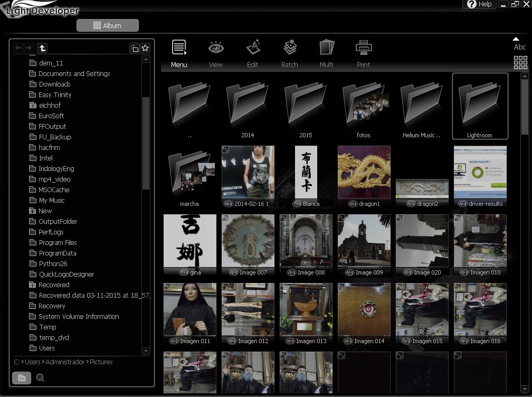Toggle the folder browse mode button
This screenshot has height=397, width=532.
(x=22, y=378)
